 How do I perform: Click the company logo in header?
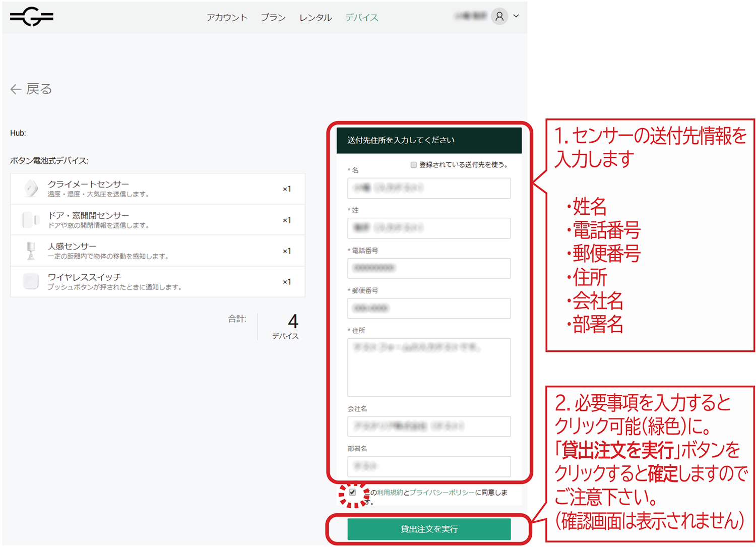point(32,17)
